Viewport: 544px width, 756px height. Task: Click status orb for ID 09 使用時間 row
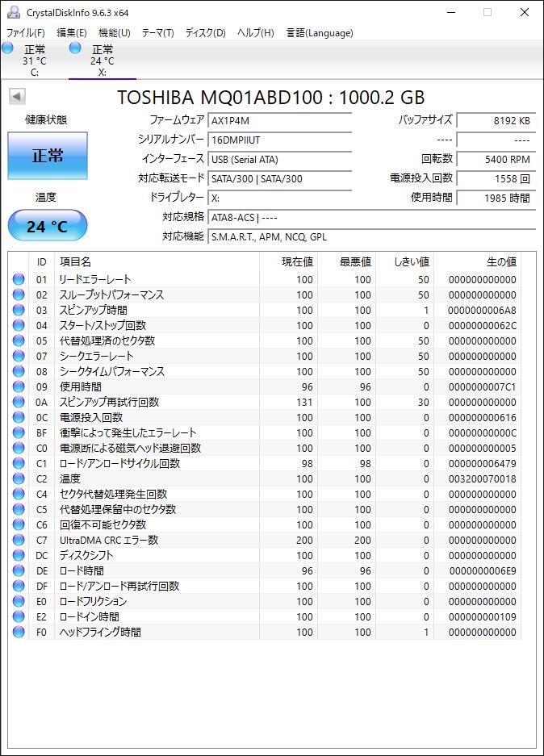(19, 386)
